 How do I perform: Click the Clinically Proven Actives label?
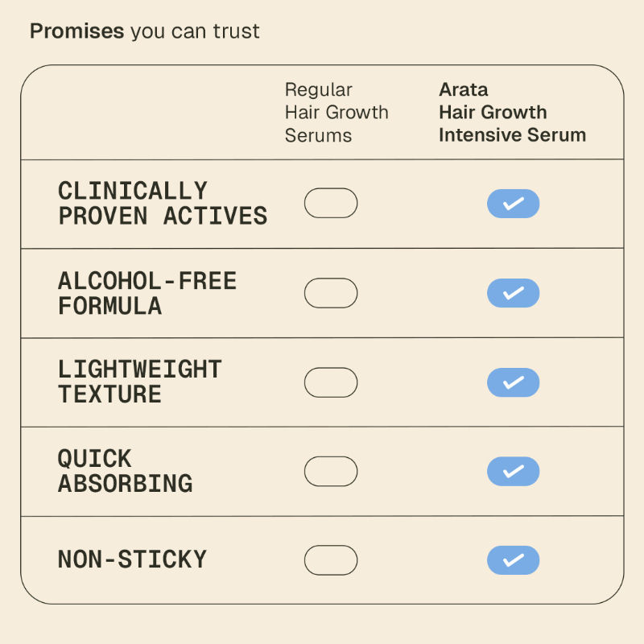(x=162, y=204)
